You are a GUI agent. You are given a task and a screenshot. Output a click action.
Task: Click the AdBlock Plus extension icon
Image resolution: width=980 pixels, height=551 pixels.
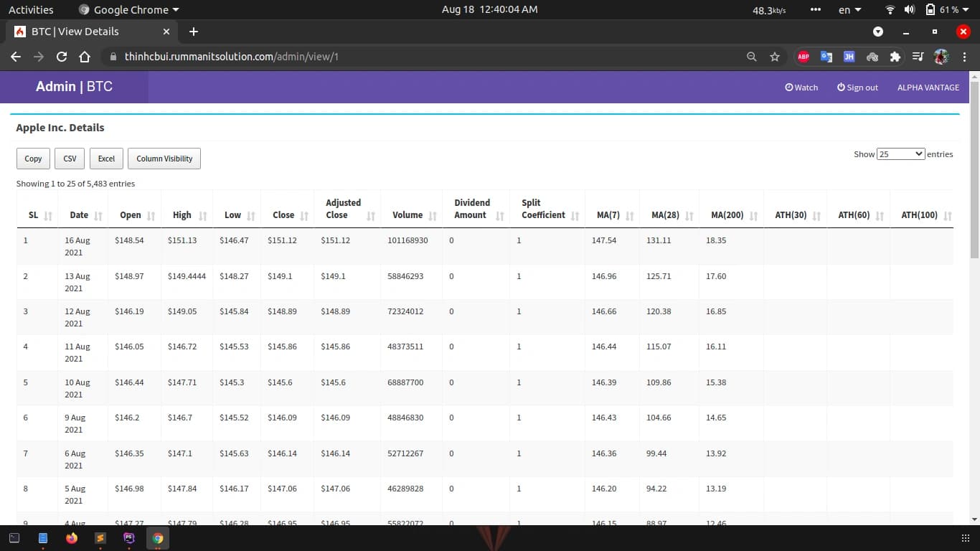(x=804, y=57)
